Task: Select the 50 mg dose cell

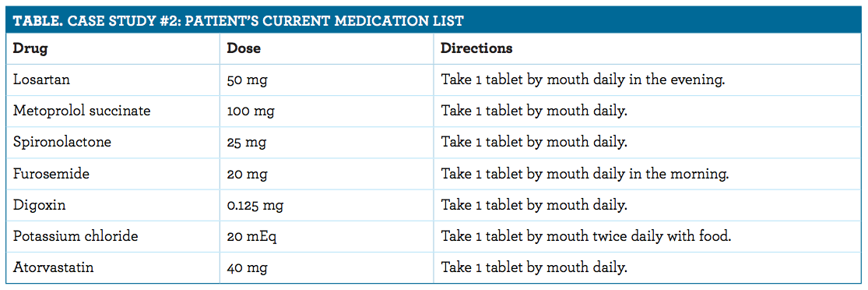Action: tap(247, 80)
